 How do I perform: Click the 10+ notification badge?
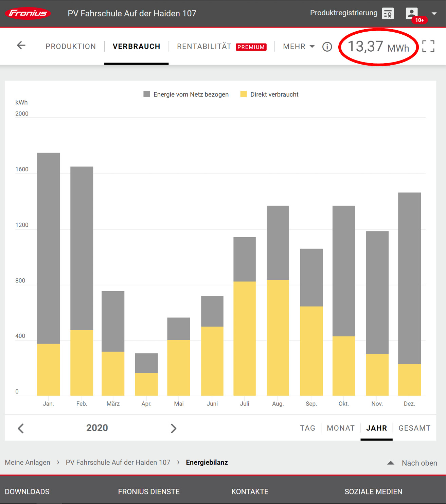(x=420, y=20)
